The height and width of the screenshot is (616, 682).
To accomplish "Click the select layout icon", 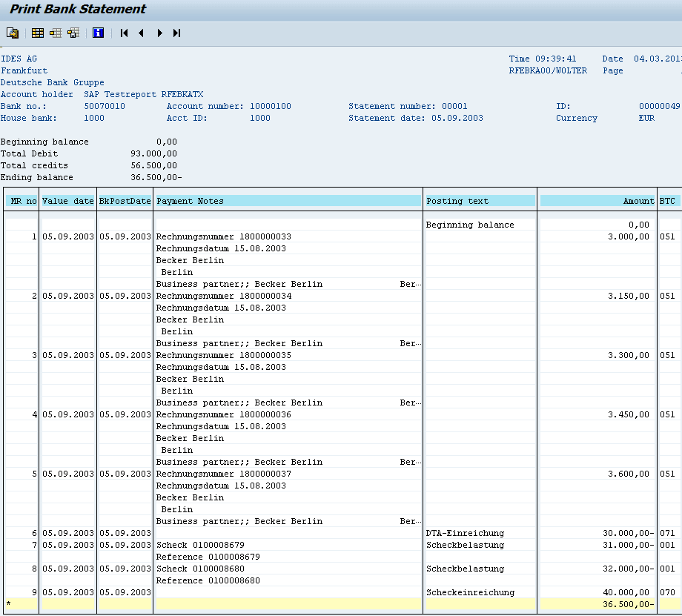I will (56, 33).
